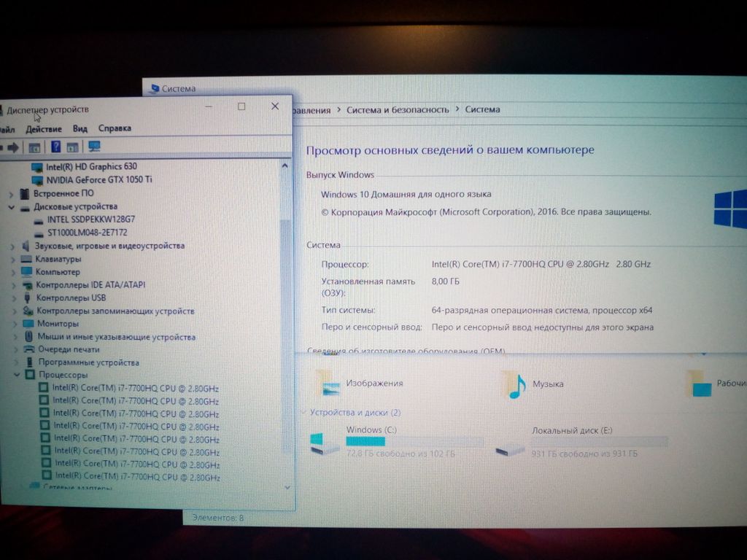Click the forward arrow in Device Manager toolbar
The image size is (747, 560).
[x=13, y=147]
